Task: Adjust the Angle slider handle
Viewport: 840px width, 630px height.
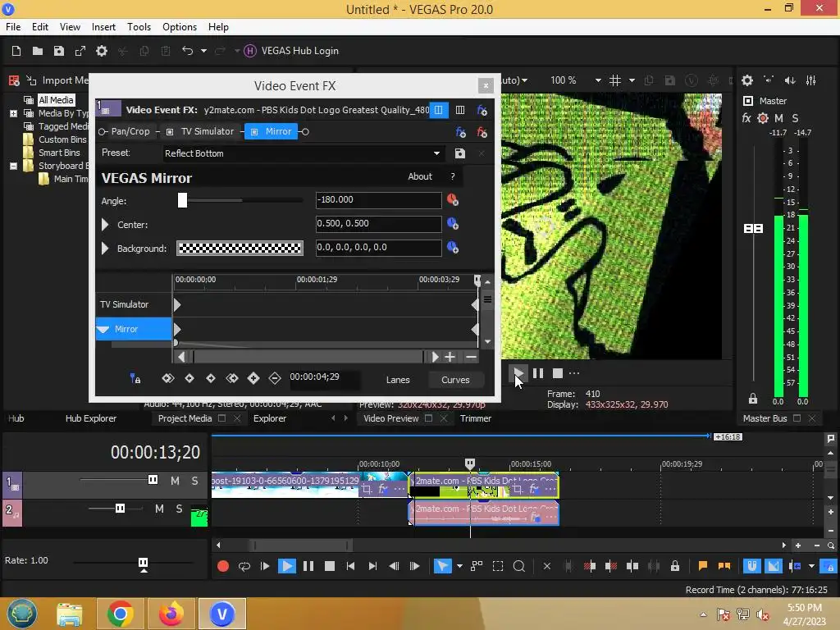Action: [183, 200]
